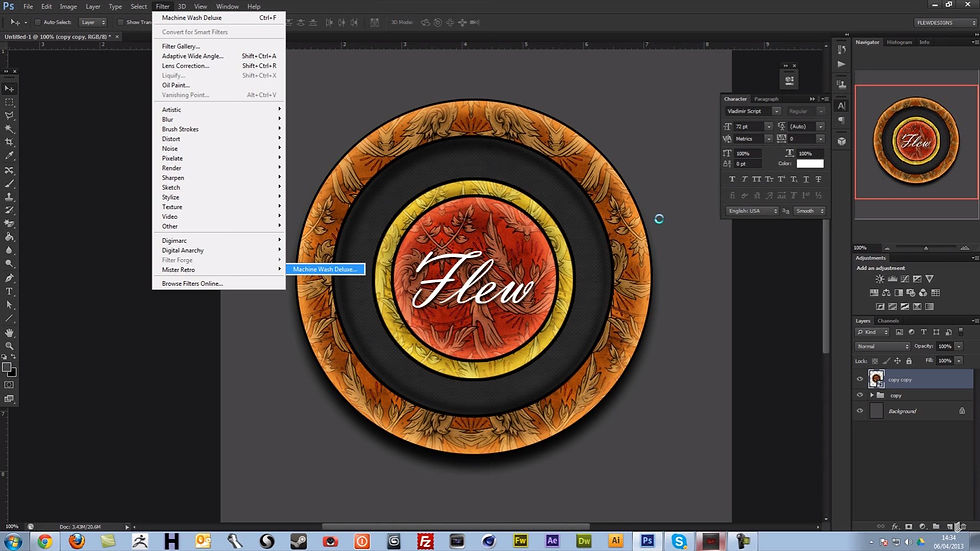
Task: Hide the Background layer
Action: pos(860,411)
